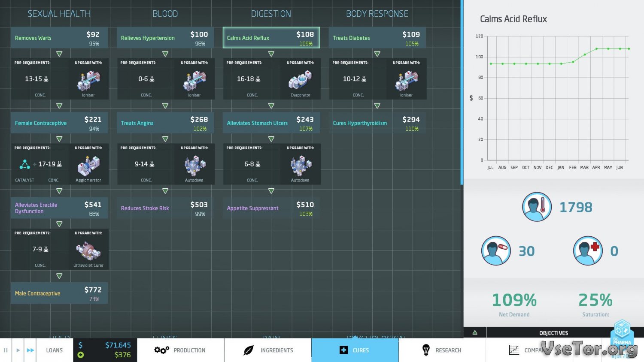
Task: Click the Ultraviolet Curer machine icon
Action: point(88,250)
